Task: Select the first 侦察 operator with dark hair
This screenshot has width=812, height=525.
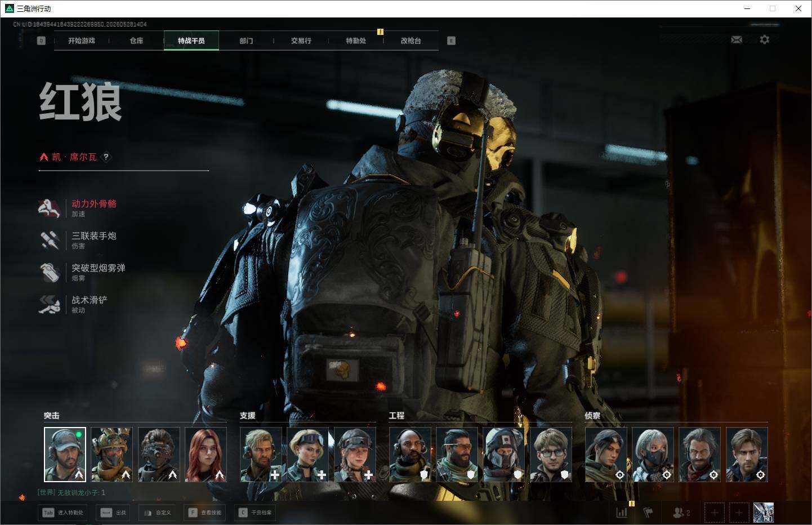Action: (x=606, y=455)
